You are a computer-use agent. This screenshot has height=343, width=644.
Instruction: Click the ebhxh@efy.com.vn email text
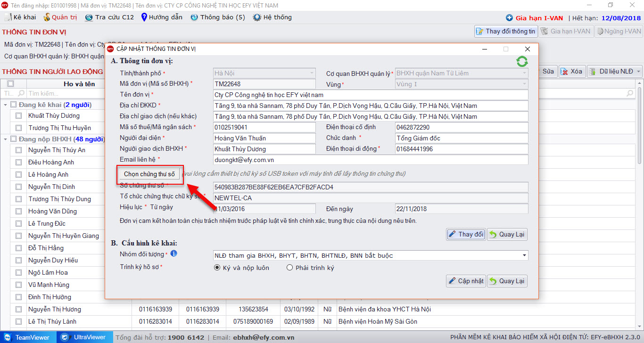(x=263, y=337)
